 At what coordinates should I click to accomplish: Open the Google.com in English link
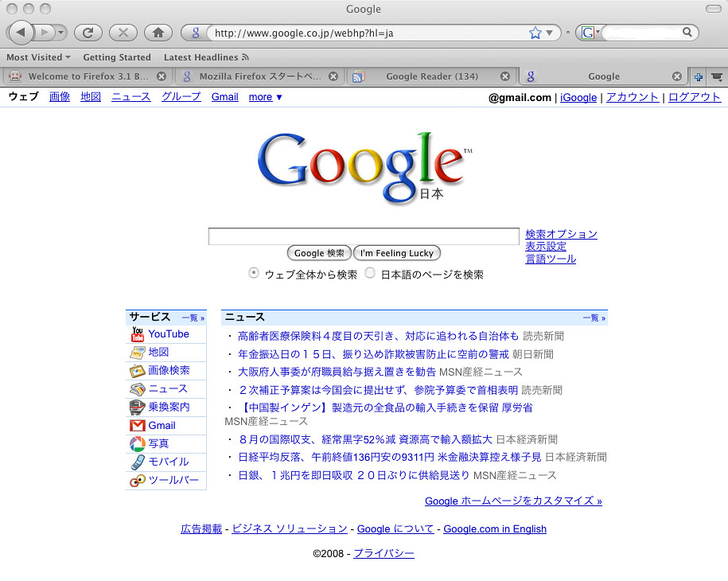coord(495,529)
